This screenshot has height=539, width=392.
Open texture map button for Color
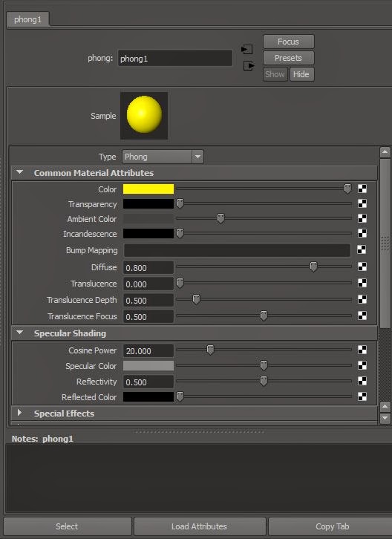(362, 189)
